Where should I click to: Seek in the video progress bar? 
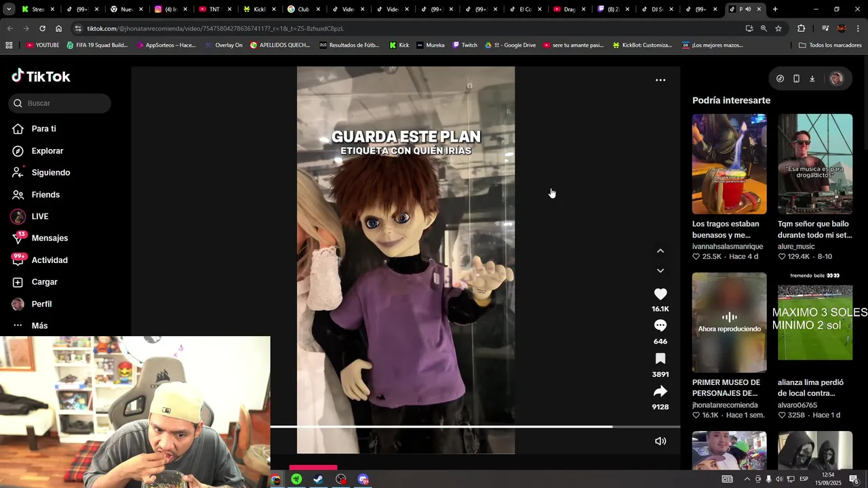475,427
